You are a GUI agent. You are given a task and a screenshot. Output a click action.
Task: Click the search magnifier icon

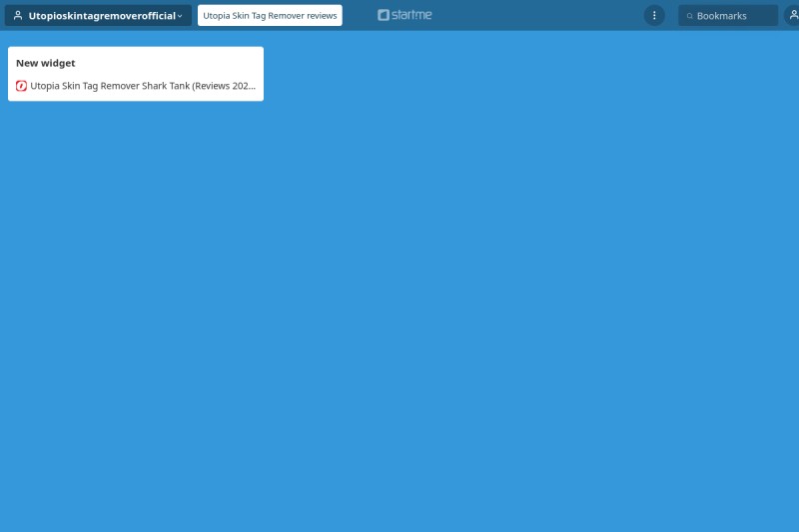690,16
